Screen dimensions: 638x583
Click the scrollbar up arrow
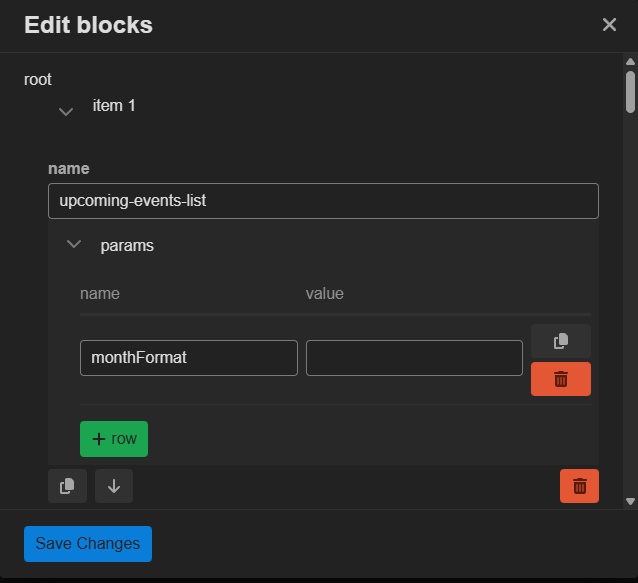coord(630,62)
